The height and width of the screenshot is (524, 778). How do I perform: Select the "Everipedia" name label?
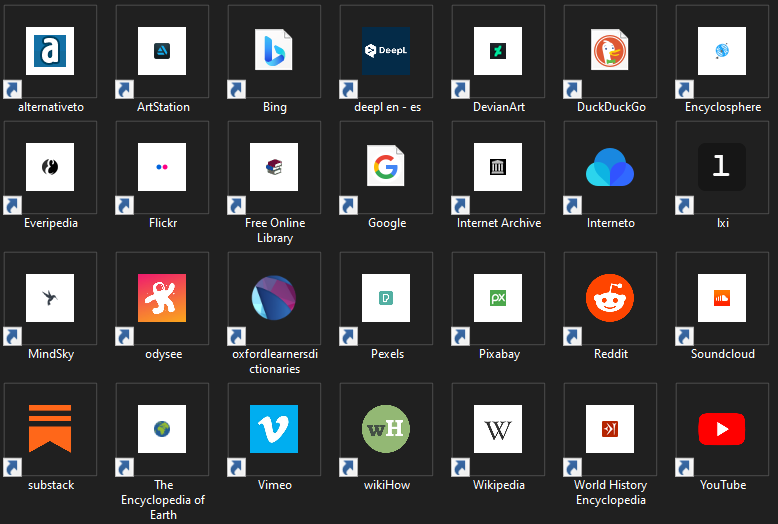(51, 223)
